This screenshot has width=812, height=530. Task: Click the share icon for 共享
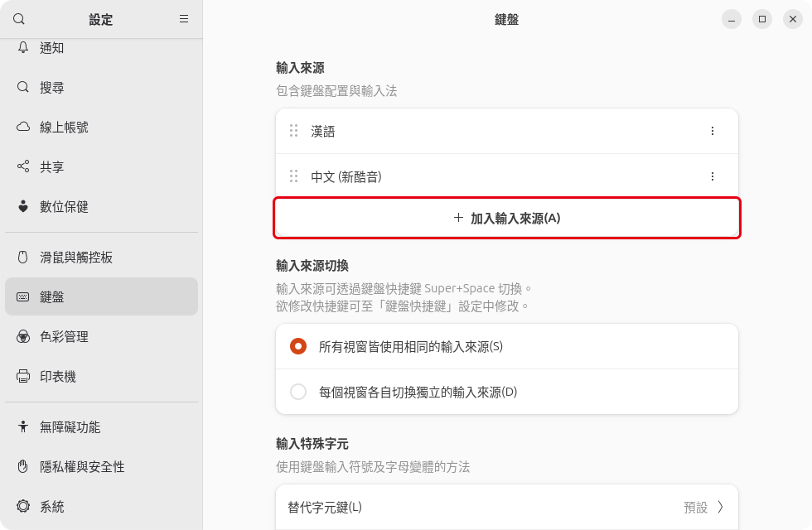click(x=23, y=166)
